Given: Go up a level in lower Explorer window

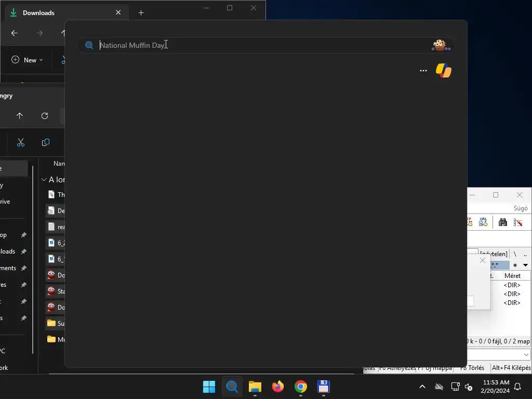Looking at the screenshot, I should point(19,116).
